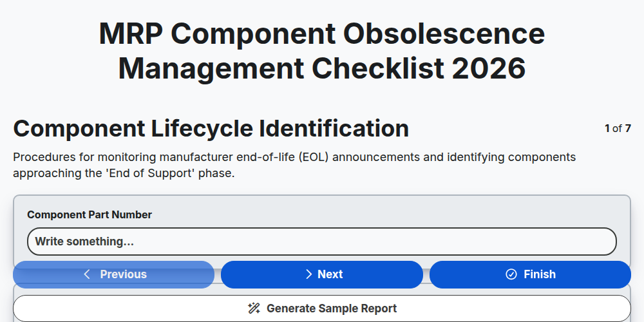Click the Component Part Number label

click(x=90, y=215)
